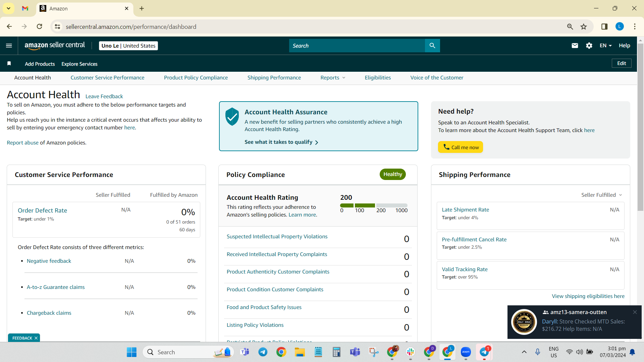Image resolution: width=644 pixels, height=362 pixels.
Task: Go to the Shipping Performance tab
Action: 274,78
